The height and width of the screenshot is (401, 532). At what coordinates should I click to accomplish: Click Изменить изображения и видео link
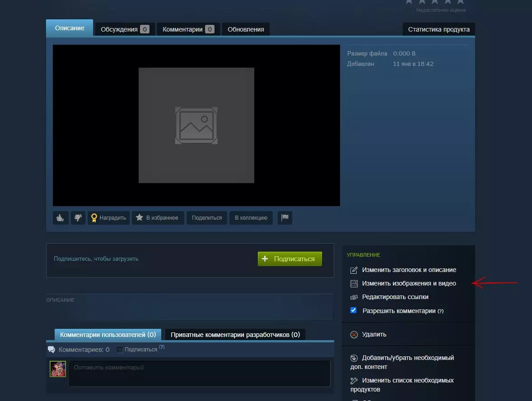pos(409,283)
